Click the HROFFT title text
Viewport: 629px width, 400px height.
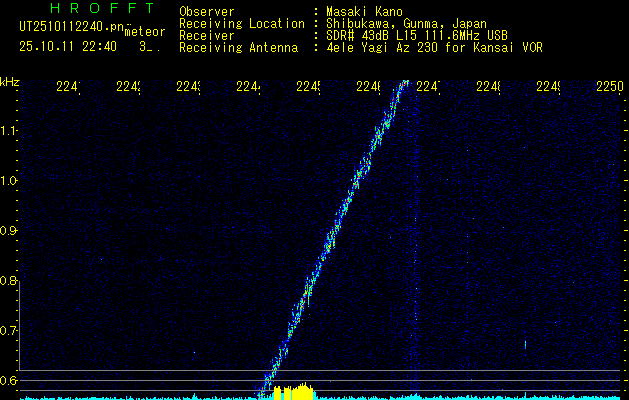[x=96, y=9]
